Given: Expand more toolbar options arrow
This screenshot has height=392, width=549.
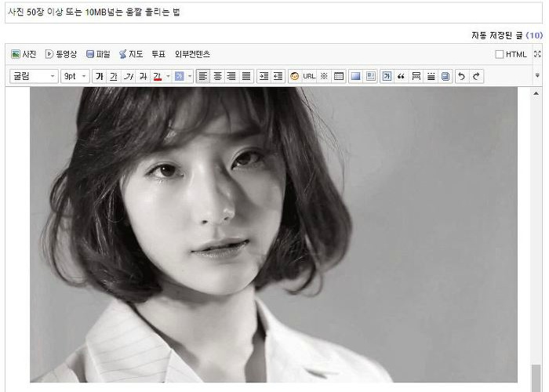Looking at the screenshot, I should pyautogui.click(x=537, y=75).
